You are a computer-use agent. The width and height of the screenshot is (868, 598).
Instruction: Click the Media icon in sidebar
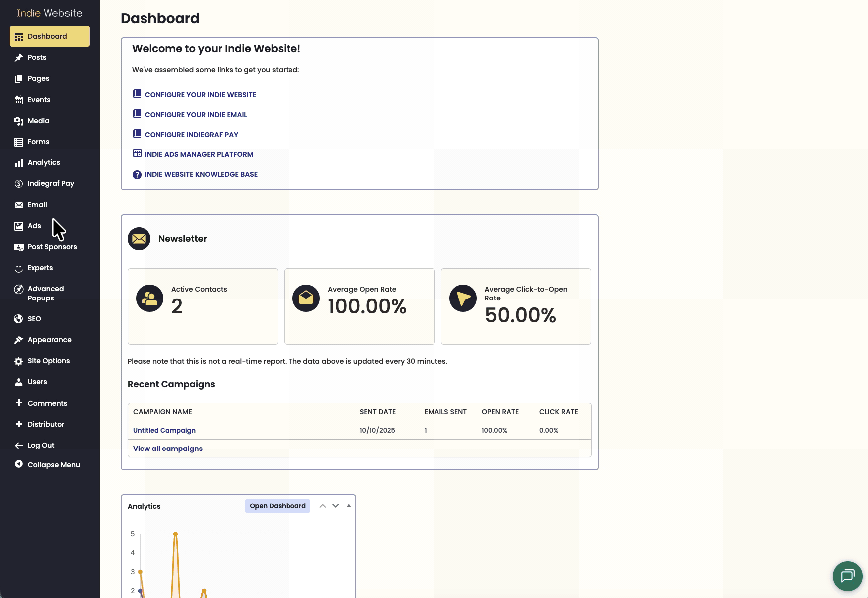(x=19, y=121)
